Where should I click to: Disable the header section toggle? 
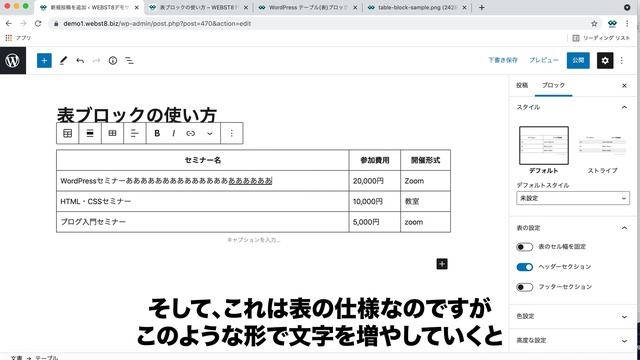(x=524, y=267)
